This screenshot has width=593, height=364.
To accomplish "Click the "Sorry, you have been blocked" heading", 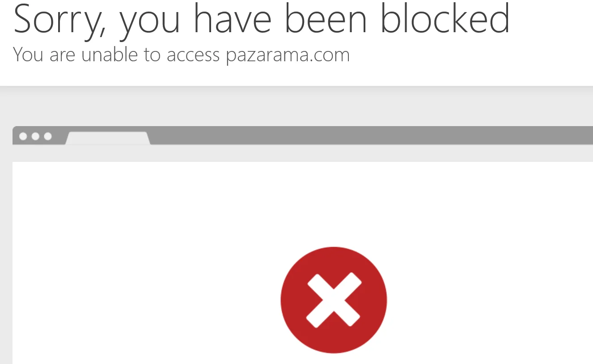I will point(262,19).
